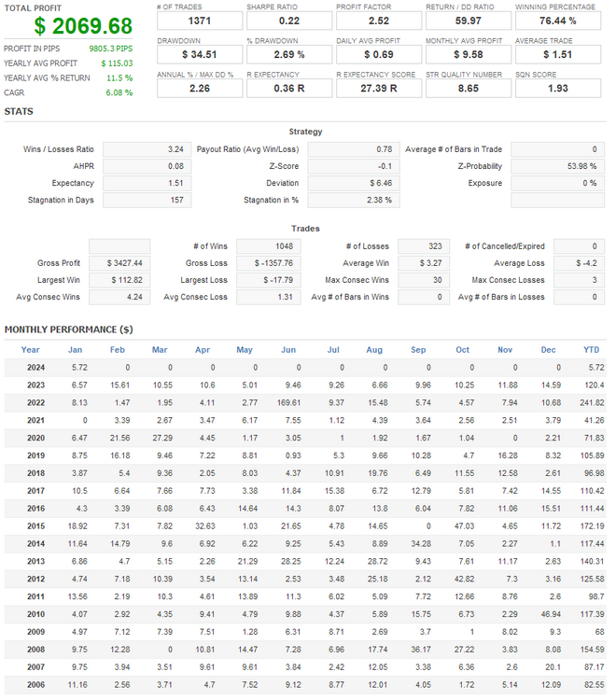Click the Largest Loss field $ -17.79
The height and width of the screenshot is (700, 616).
coord(268,280)
